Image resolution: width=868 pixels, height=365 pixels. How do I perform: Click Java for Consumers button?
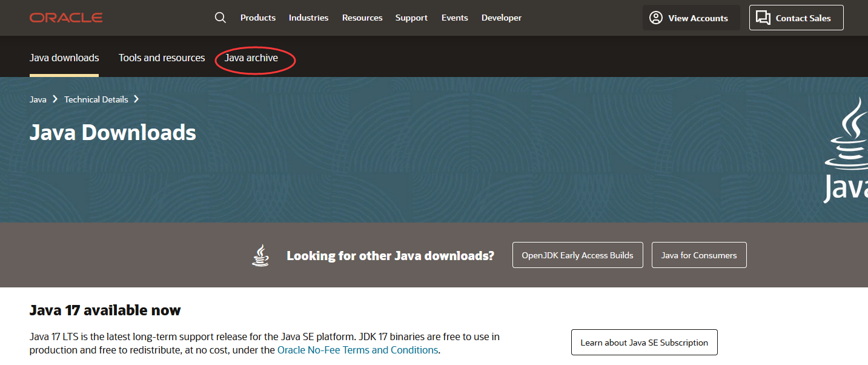[699, 255]
